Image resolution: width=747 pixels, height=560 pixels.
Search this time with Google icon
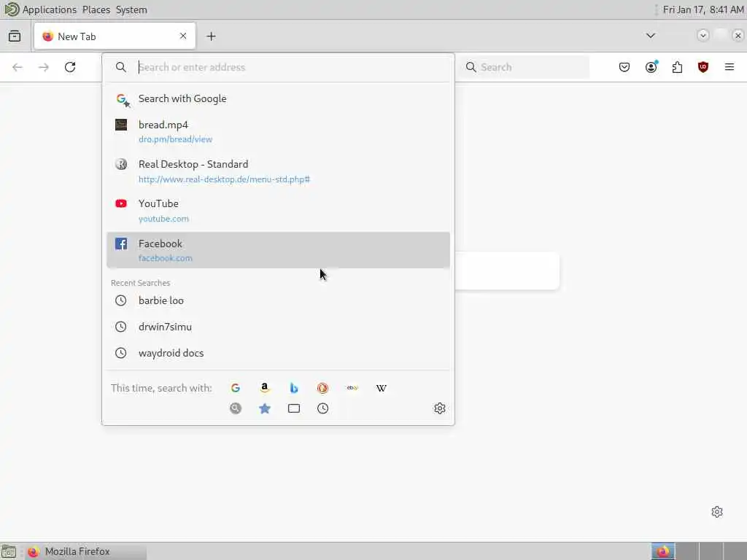pos(236,388)
